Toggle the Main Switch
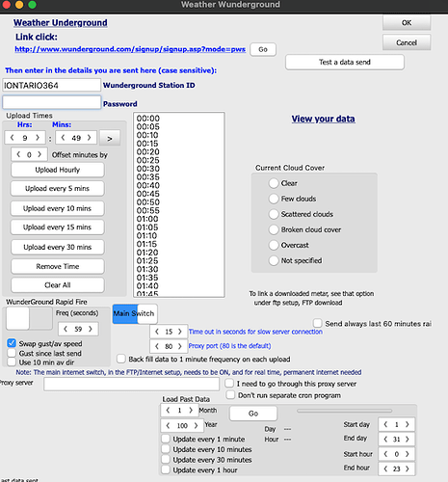Viewport: 448px width, 482px height. tap(135, 313)
